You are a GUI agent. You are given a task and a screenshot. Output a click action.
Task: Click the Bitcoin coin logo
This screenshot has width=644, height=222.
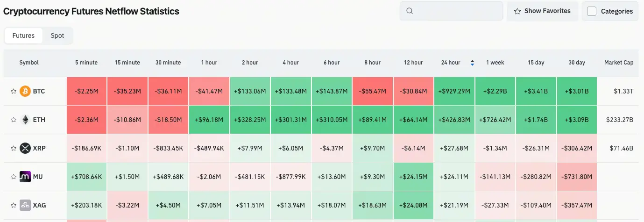[25, 91]
